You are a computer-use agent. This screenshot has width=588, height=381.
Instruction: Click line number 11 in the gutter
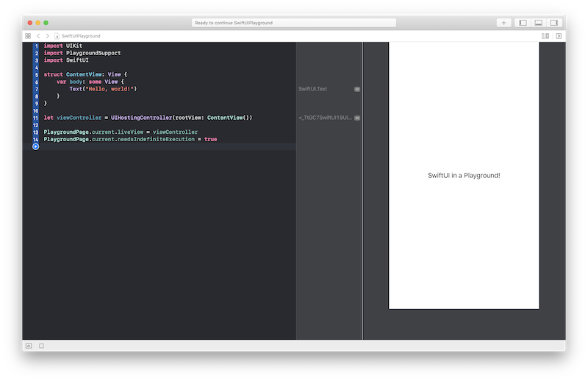(x=35, y=118)
